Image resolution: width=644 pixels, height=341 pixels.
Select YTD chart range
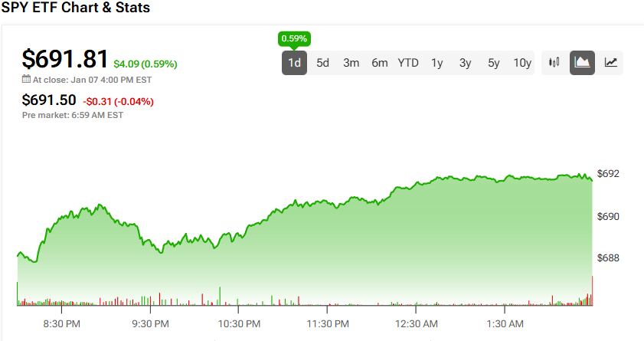pos(408,63)
